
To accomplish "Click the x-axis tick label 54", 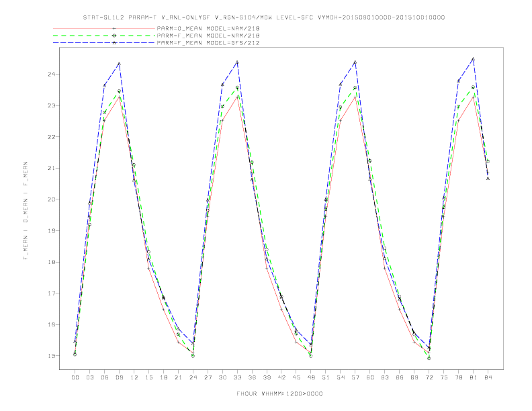I will point(341,377).
